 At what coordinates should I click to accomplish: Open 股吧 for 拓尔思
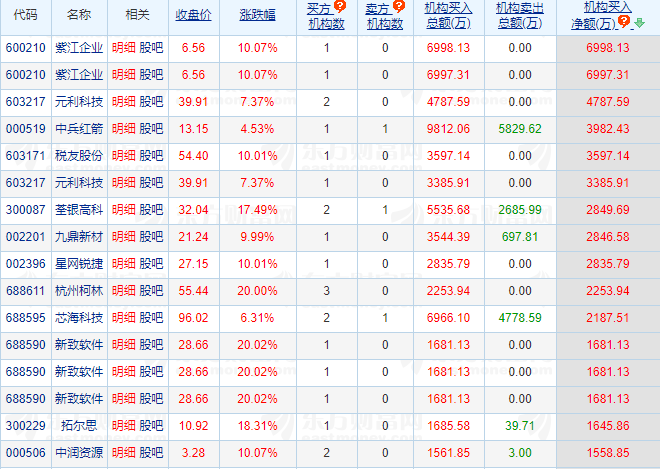[x=151, y=426]
